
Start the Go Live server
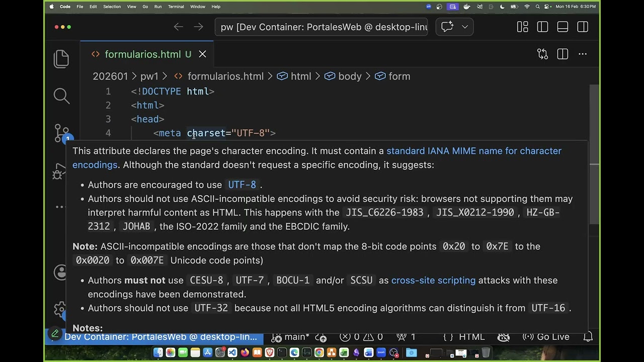click(x=546, y=337)
